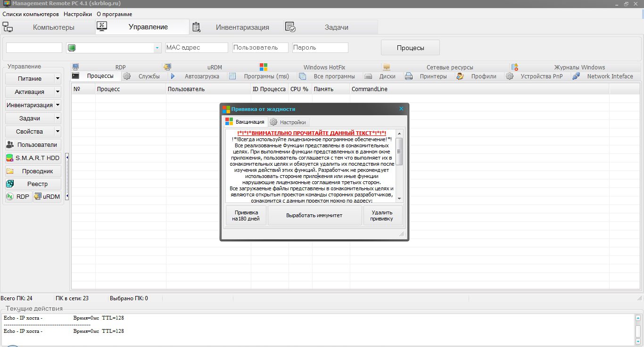Open the Настройки menu

(78, 14)
